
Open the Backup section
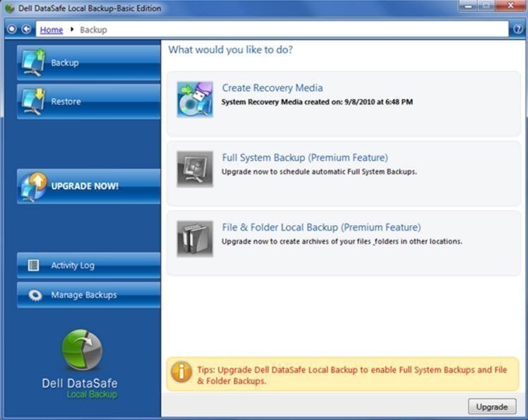click(88, 63)
